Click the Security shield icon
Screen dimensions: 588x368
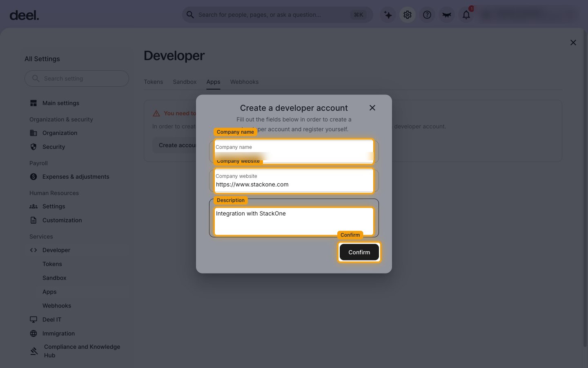pyautogui.click(x=33, y=147)
